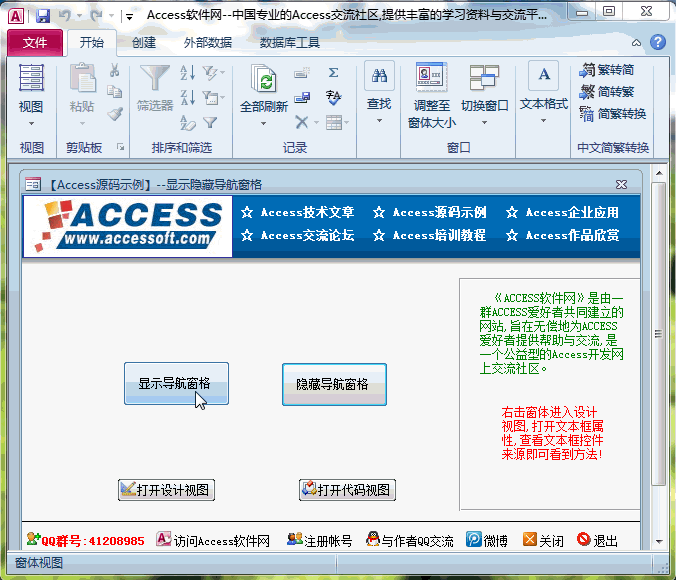
Task: Click the 显示导航窗格 button
Action: pyautogui.click(x=176, y=383)
